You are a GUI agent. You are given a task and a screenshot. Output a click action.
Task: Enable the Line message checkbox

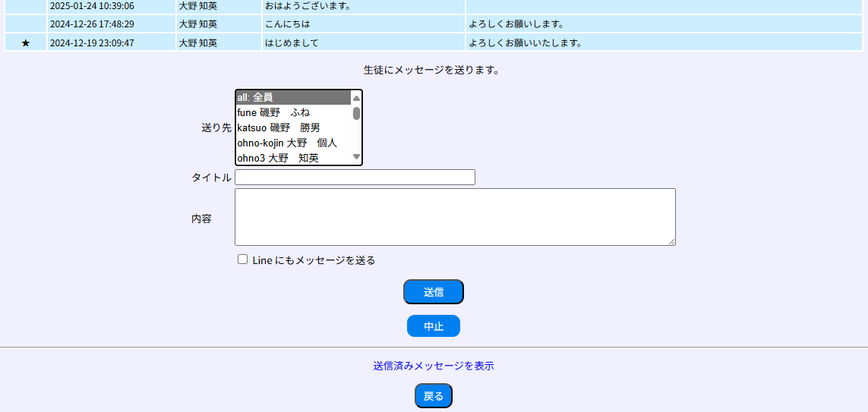click(243, 259)
